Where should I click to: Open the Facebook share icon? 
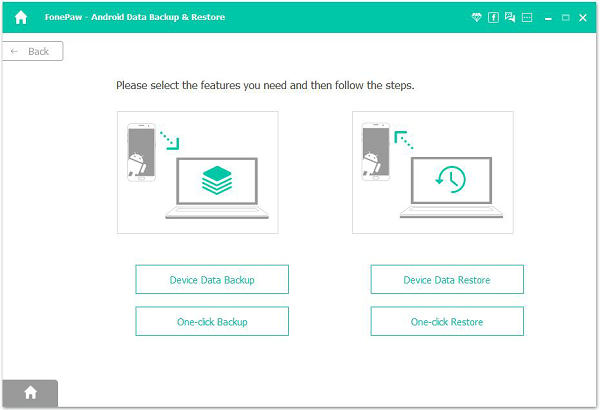tap(493, 18)
